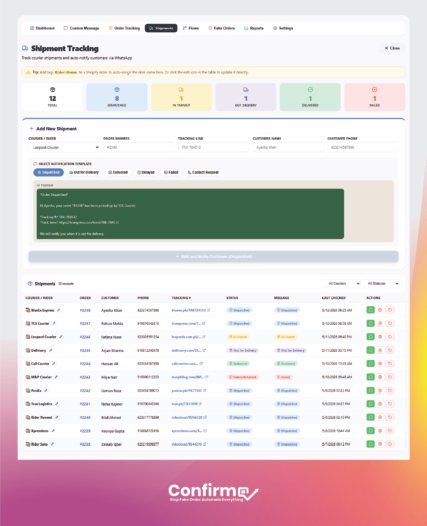Click the green WhatsApp action icon in the first shipment row

(x=370, y=310)
